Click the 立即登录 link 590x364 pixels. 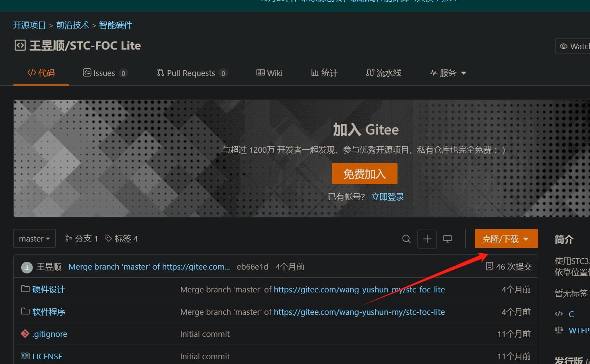coord(388,197)
